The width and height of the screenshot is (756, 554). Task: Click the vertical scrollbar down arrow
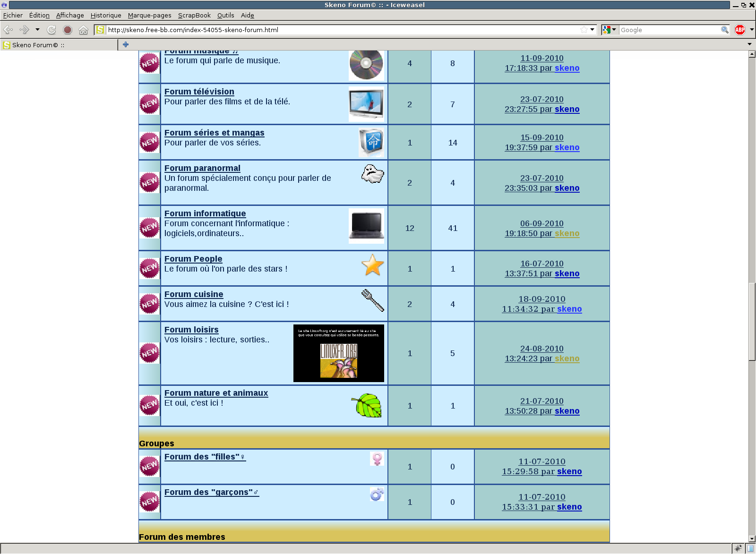752,538
